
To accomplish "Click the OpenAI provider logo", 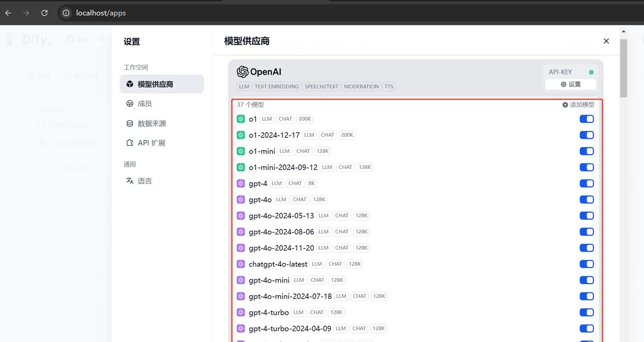I will tap(242, 71).
